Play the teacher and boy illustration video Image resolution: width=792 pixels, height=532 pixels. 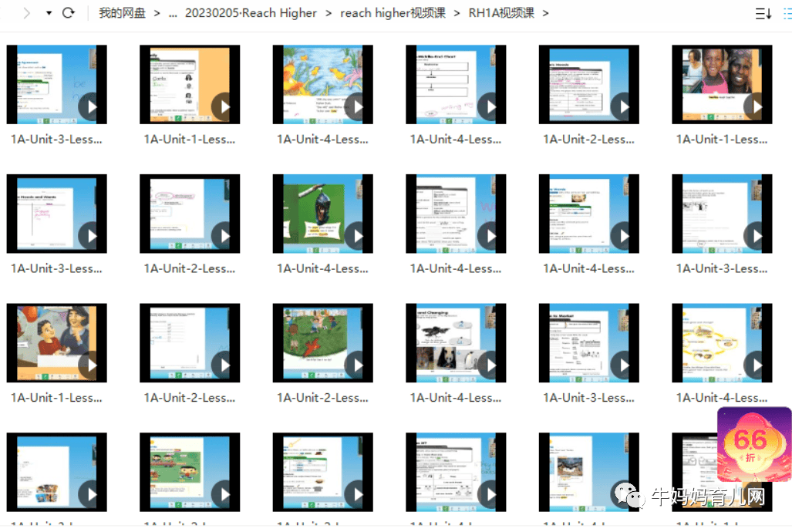(x=56, y=342)
